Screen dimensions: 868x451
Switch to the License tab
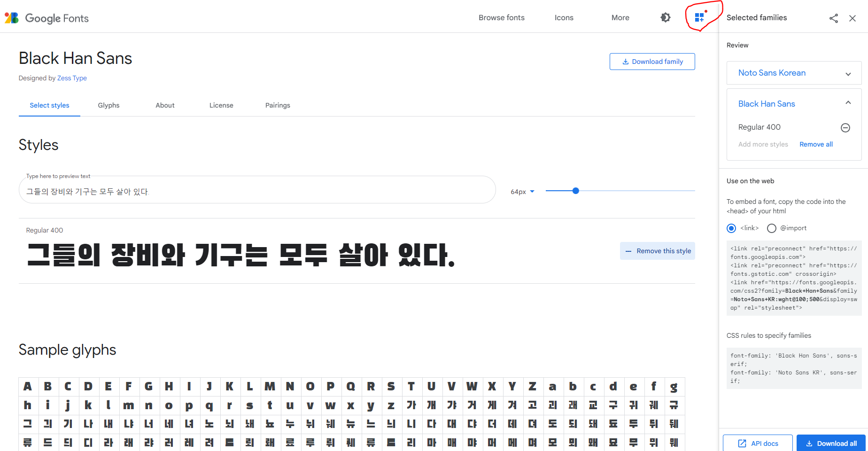(x=221, y=105)
